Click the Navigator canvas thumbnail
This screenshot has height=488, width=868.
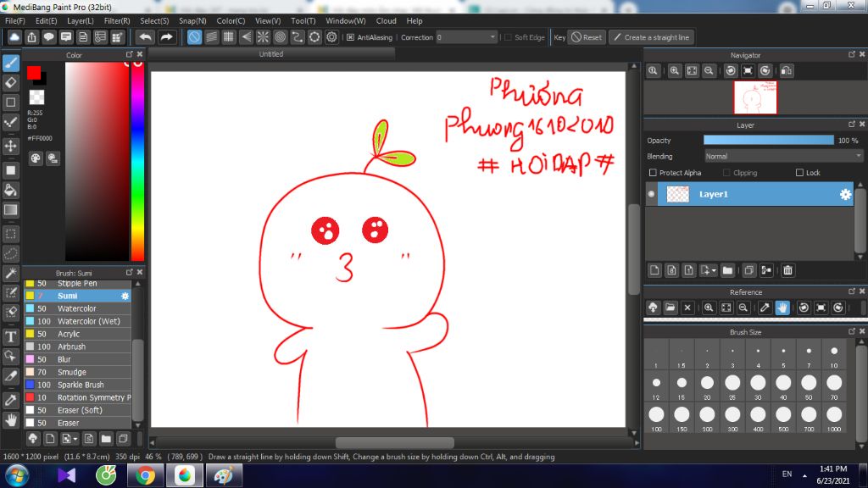755,97
